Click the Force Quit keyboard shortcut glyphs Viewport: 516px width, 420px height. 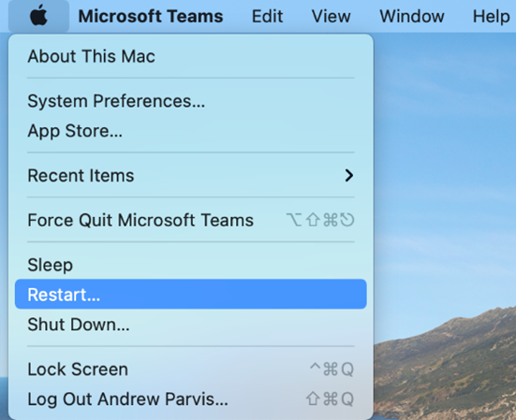coord(320,220)
